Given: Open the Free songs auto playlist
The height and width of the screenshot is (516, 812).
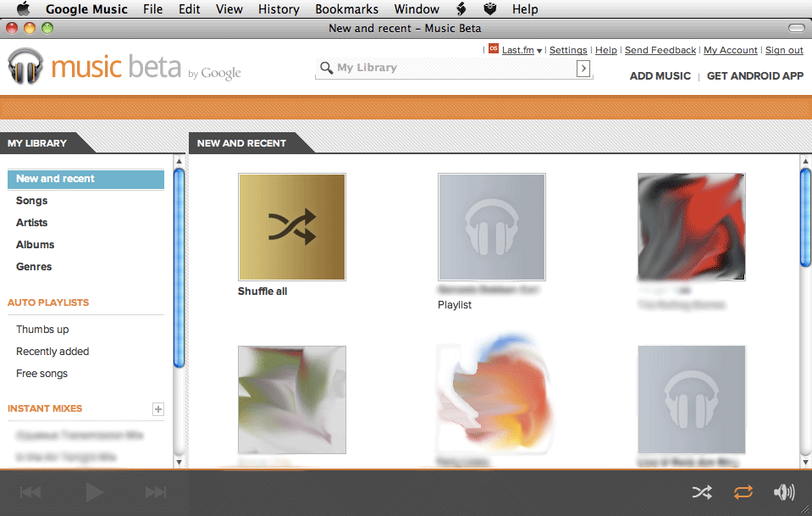Looking at the screenshot, I should click(42, 374).
